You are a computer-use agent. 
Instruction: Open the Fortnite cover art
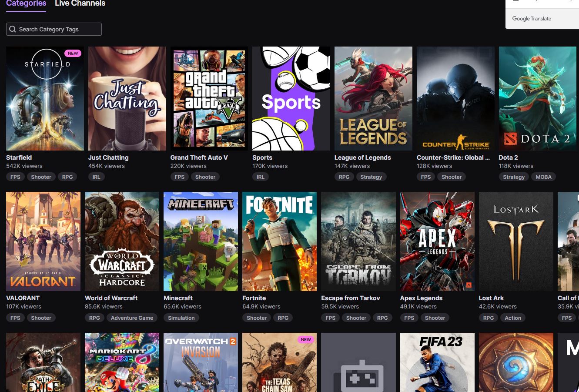(x=280, y=241)
